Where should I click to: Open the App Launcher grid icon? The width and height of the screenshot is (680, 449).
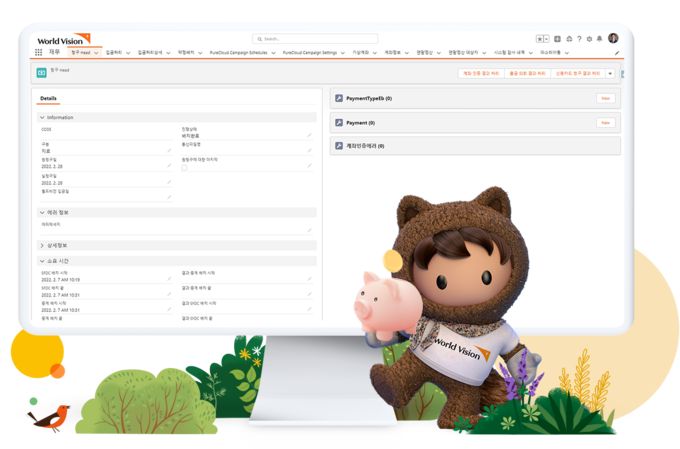(39, 52)
